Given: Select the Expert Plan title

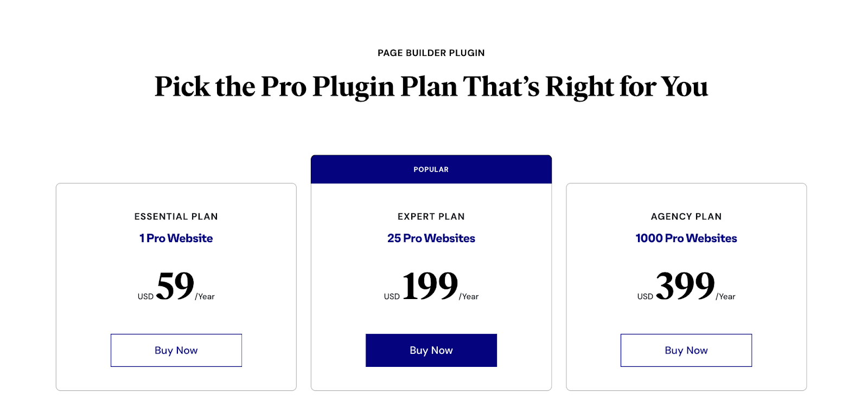Looking at the screenshot, I should coord(431,217).
